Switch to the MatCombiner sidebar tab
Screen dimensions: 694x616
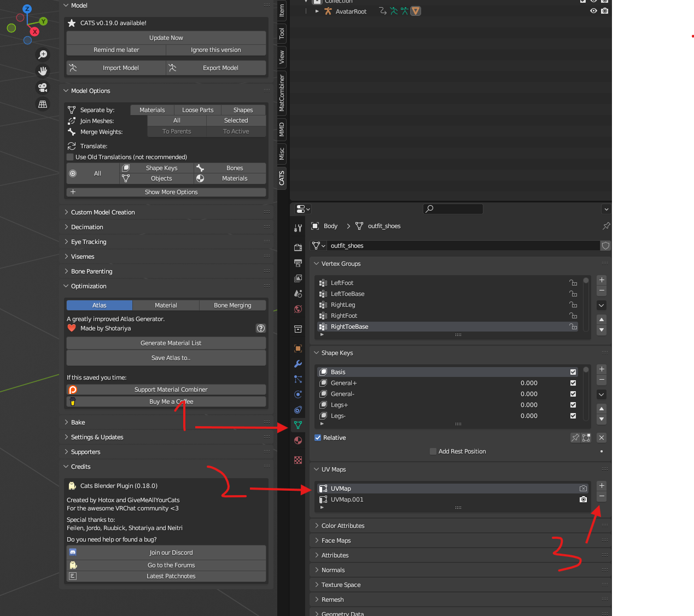pos(282,93)
